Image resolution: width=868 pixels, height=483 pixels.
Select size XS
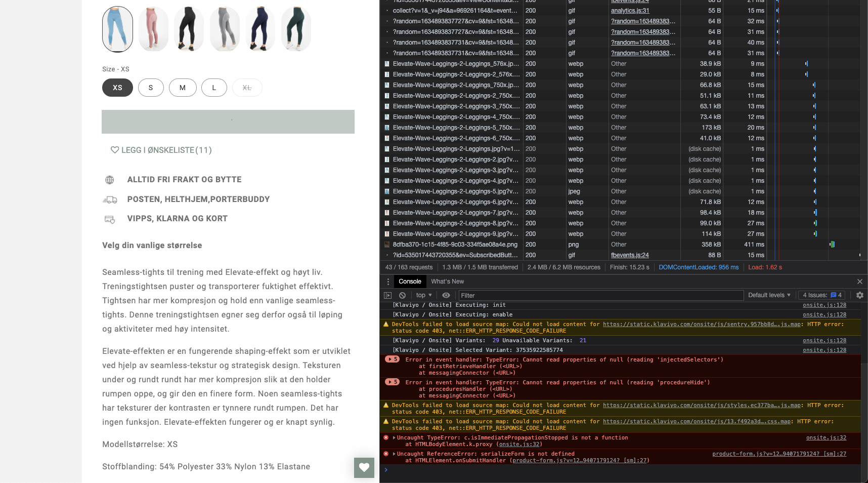pyautogui.click(x=117, y=88)
